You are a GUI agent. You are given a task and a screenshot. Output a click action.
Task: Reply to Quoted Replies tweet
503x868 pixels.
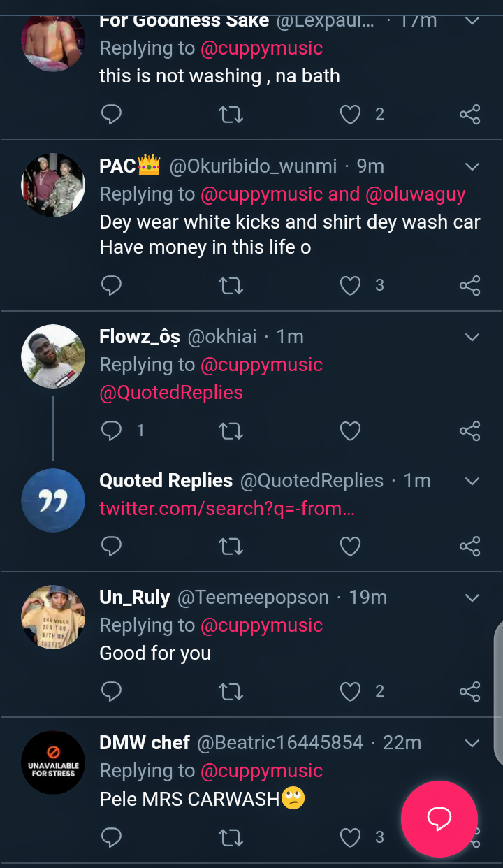112,546
